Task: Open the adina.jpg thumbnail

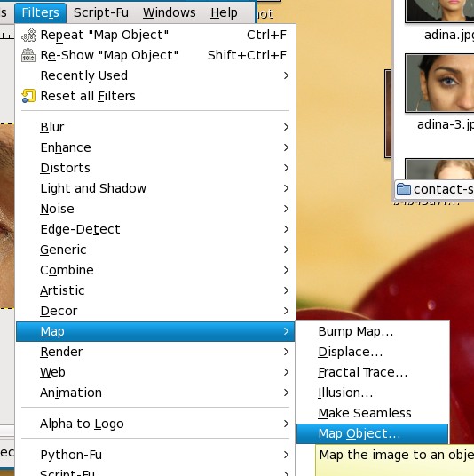Action: click(x=439, y=11)
